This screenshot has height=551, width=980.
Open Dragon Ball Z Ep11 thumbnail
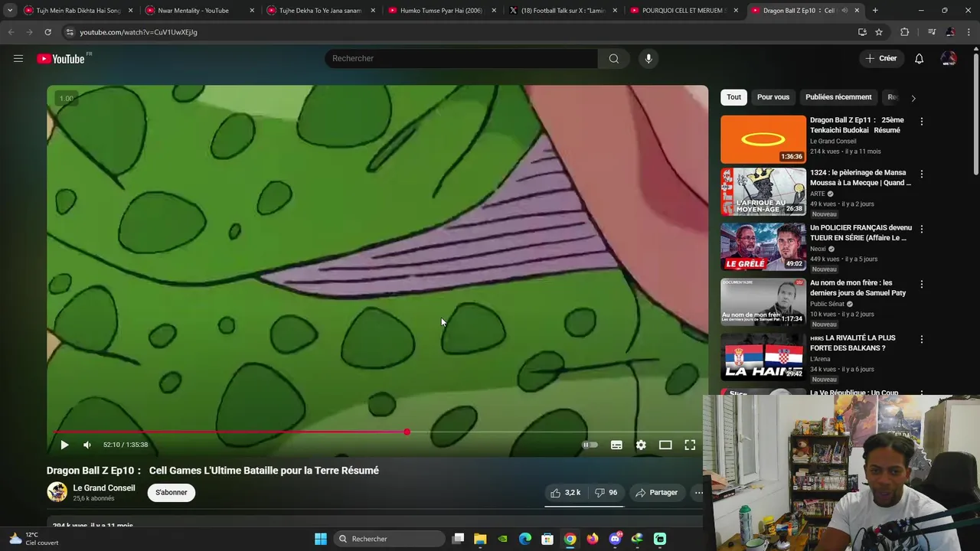[763, 139]
